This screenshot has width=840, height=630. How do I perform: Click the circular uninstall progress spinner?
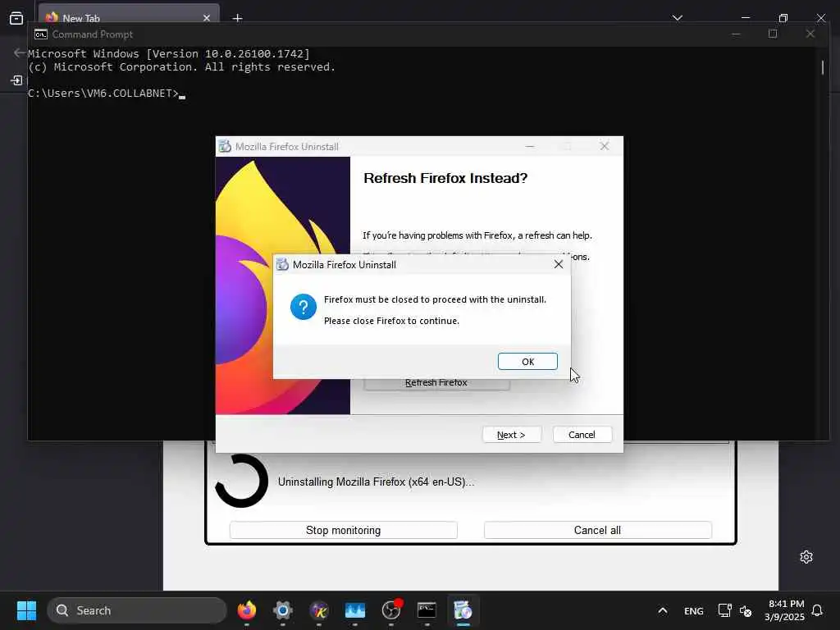click(x=242, y=481)
